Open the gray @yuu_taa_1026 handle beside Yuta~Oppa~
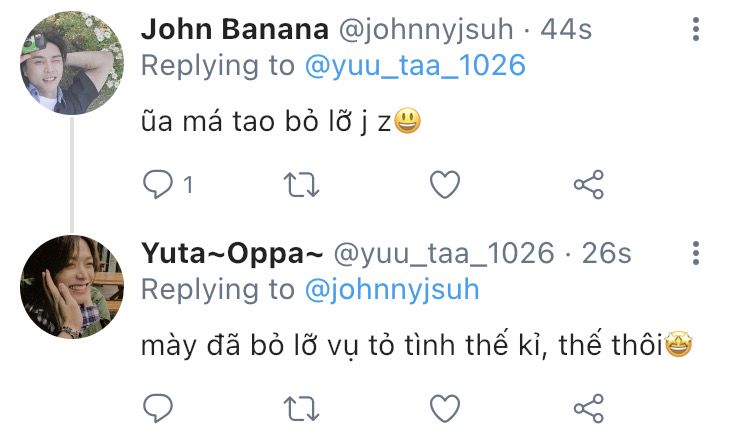 click(x=444, y=253)
